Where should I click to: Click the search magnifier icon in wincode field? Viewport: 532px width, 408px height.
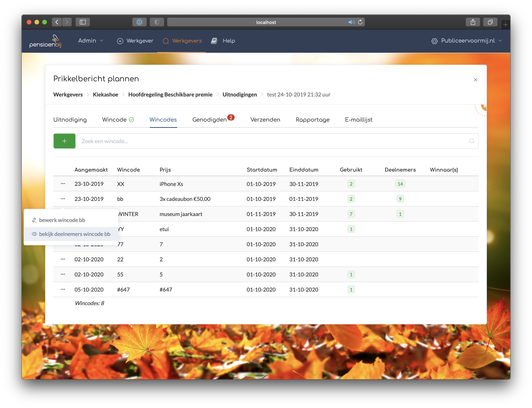(472, 141)
